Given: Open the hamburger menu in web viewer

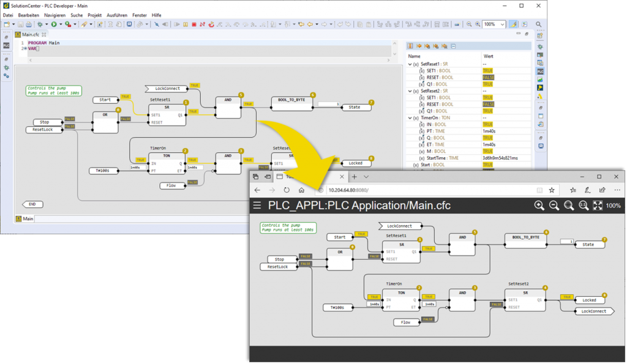Looking at the screenshot, I should point(257,206).
